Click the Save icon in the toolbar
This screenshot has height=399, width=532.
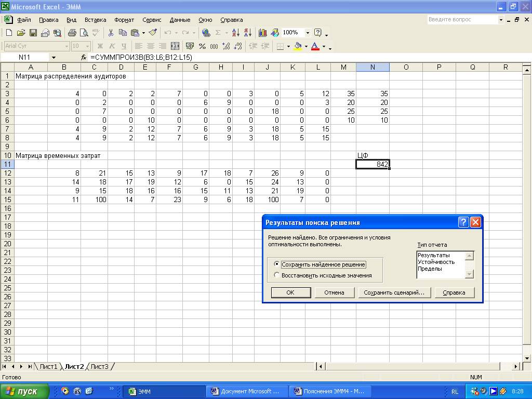pos(33,33)
